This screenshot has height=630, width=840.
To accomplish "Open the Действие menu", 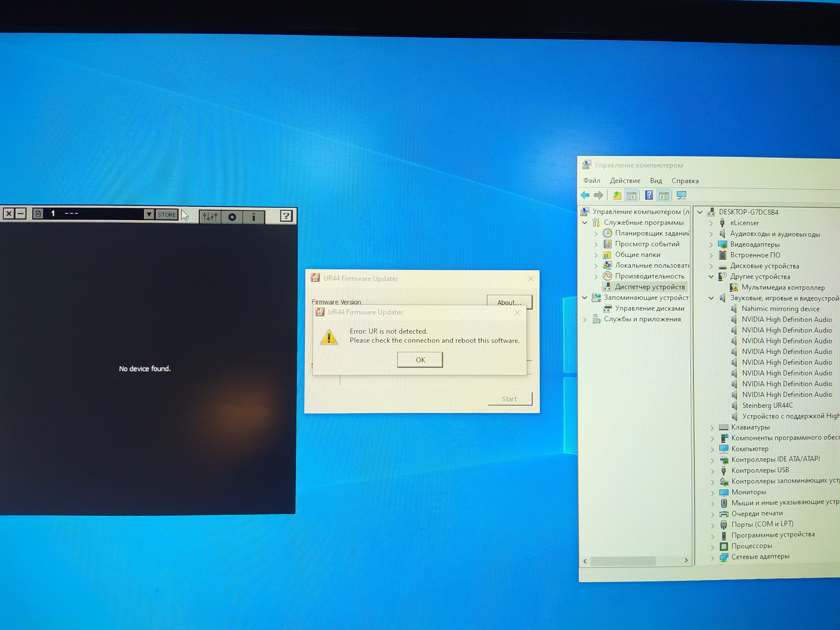I will click(625, 181).
